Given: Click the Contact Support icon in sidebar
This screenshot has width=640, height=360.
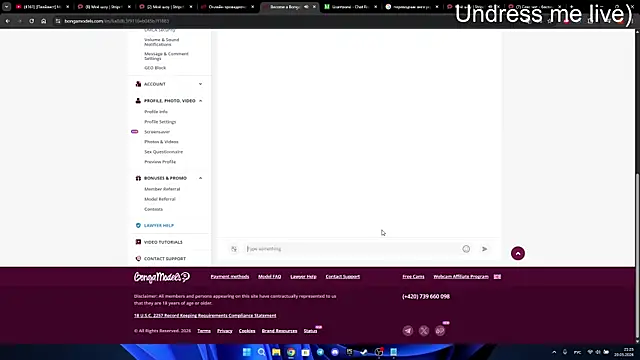Looking at the screenshot, I should point(138,258).
